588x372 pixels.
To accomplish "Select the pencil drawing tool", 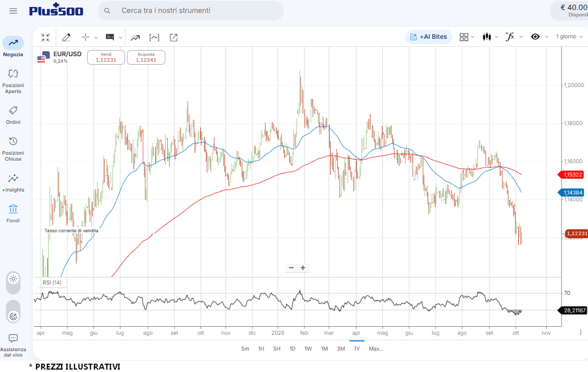I will point(66,37).
